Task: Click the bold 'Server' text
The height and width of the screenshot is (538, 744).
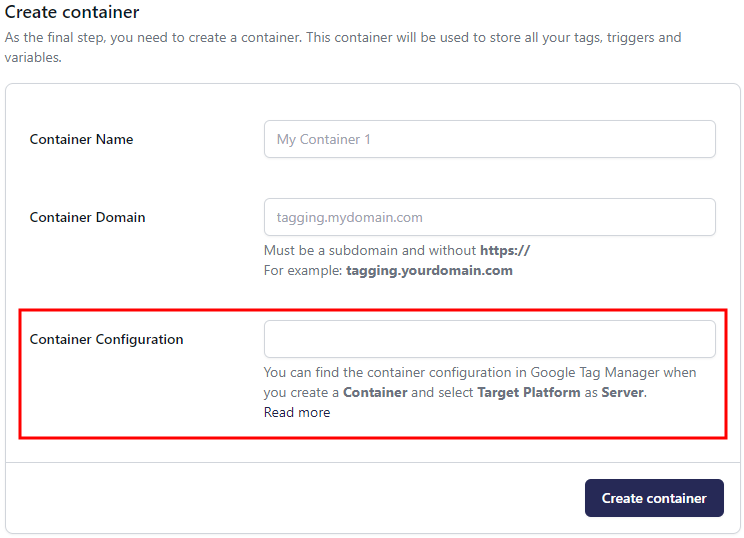Action: coord(622,392)
